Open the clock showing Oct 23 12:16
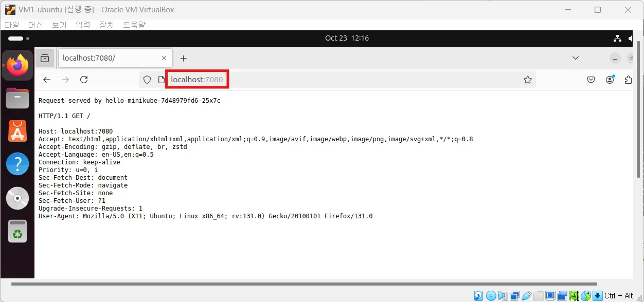 [347, 38]
